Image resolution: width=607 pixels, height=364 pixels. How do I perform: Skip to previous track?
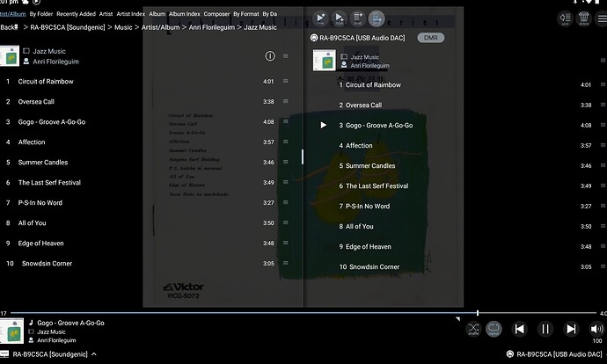tap(519, 329)
